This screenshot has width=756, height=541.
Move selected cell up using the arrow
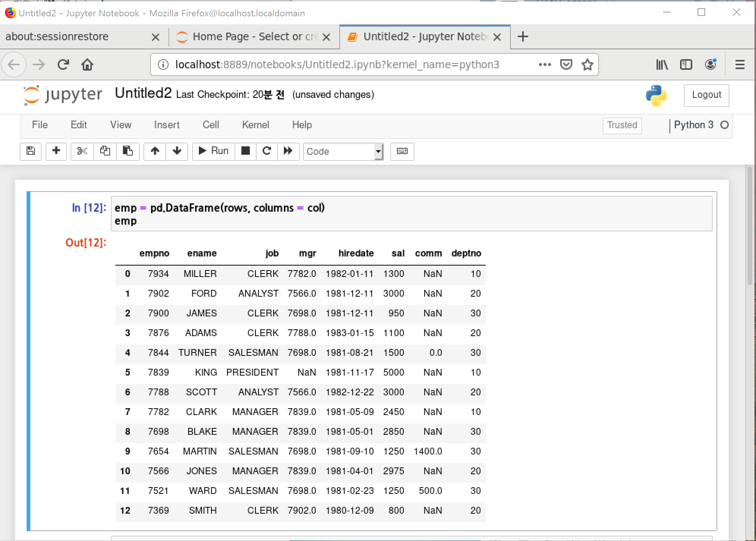(x=155, y=151)
